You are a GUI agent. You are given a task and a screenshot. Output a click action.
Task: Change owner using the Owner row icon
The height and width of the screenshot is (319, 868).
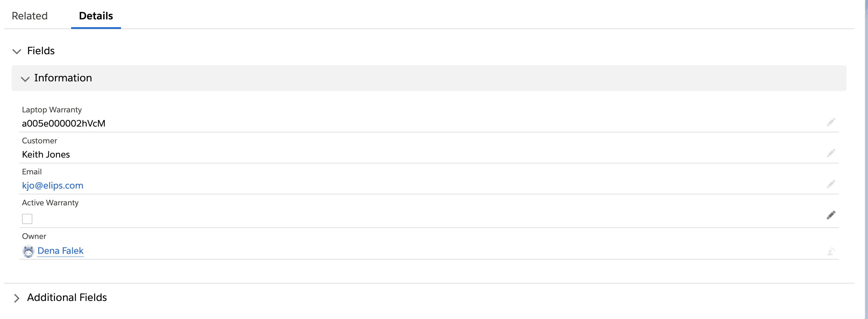pyautogui.click(x=830, y=251)
